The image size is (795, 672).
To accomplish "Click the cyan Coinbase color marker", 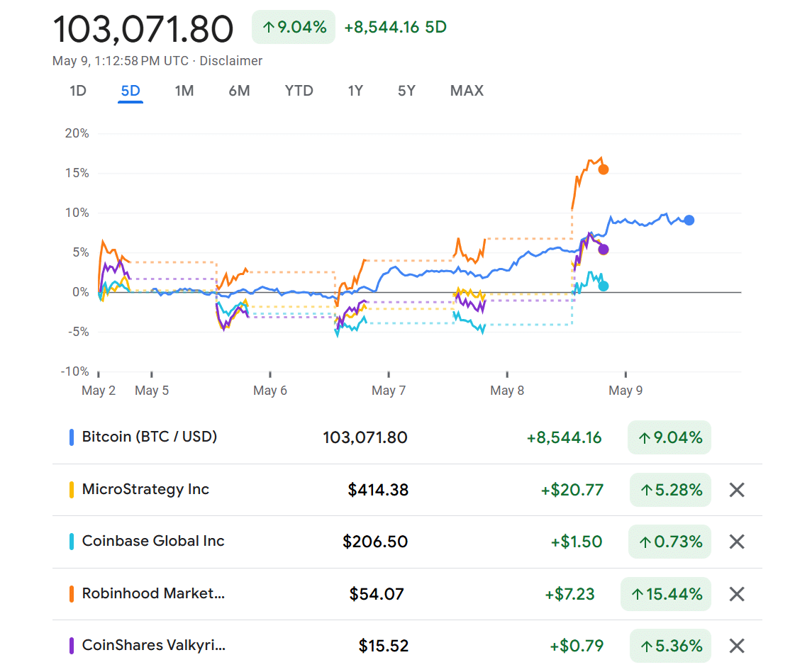I will coord(72,542).
